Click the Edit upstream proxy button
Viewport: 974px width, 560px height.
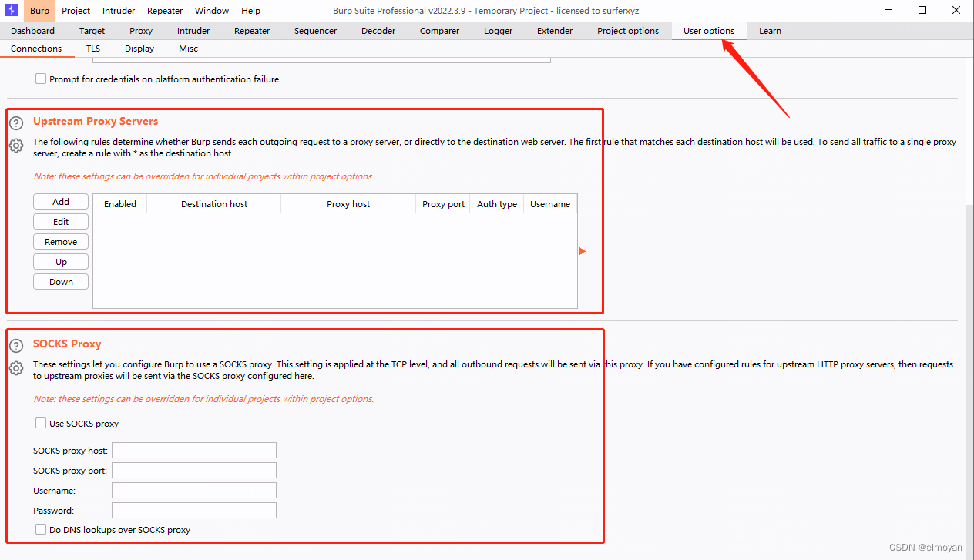pos(61,222)
